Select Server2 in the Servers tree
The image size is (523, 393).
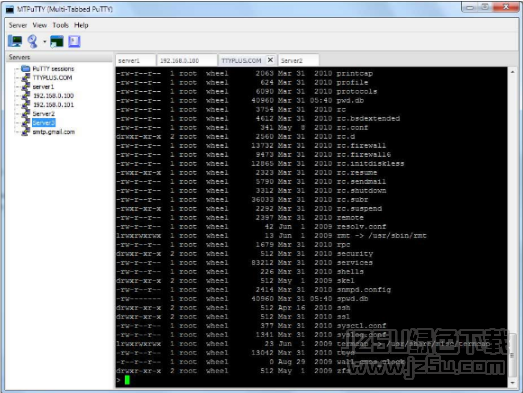pos(44,114)
